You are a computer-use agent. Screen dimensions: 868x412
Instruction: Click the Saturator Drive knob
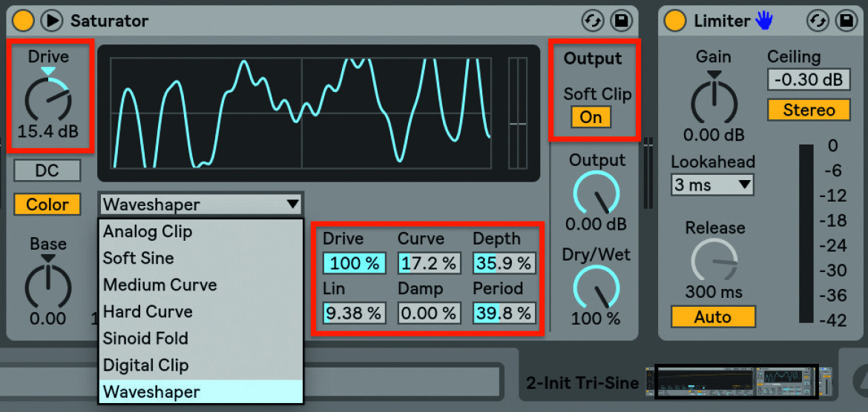pyautogui.click(x=48, y=99)
